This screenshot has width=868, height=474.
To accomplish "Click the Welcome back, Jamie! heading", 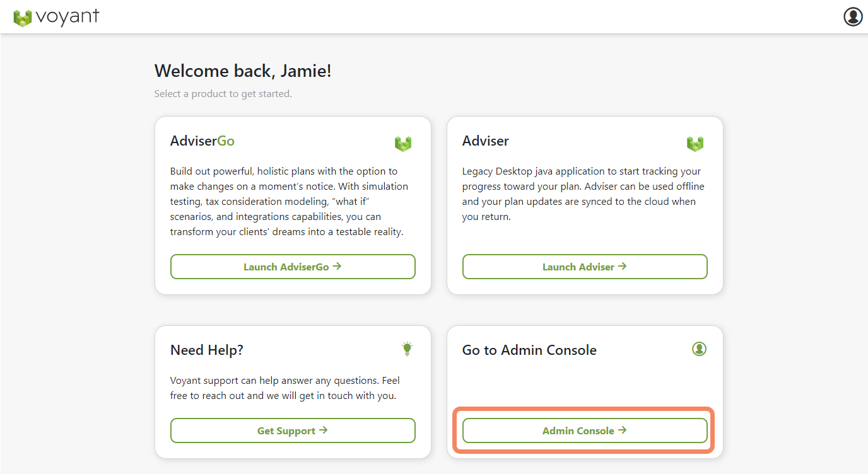I will coord(243,71).
